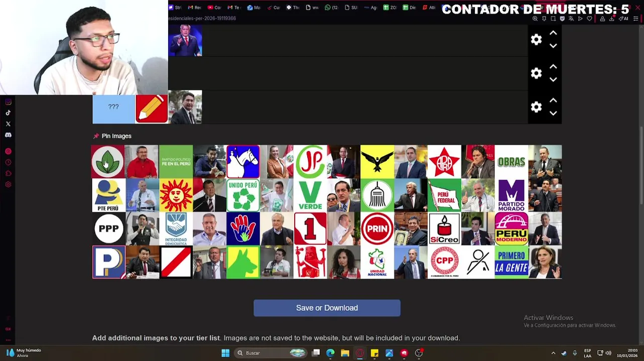
Task: Select the red diagonal stripe flag logo
Action: [x=176, y=262]
